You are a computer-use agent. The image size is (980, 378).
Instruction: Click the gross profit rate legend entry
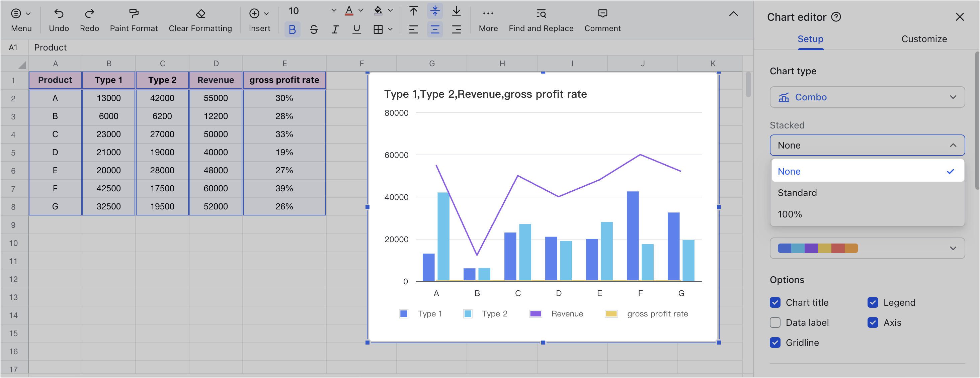click(x=646, y=314)
